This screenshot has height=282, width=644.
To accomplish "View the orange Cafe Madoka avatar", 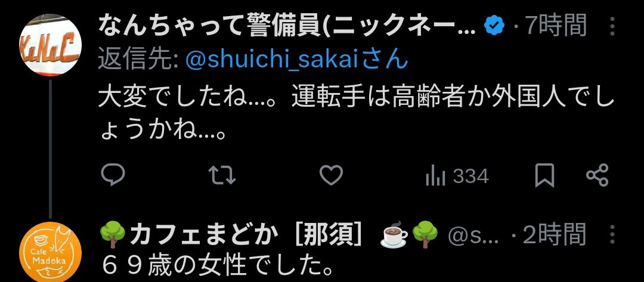I will point(51,252).
